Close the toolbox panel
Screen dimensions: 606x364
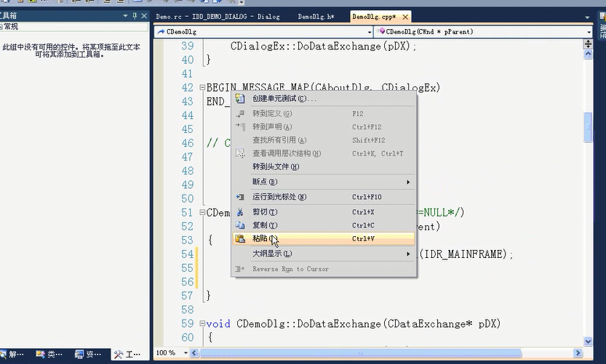coord(144,16)
